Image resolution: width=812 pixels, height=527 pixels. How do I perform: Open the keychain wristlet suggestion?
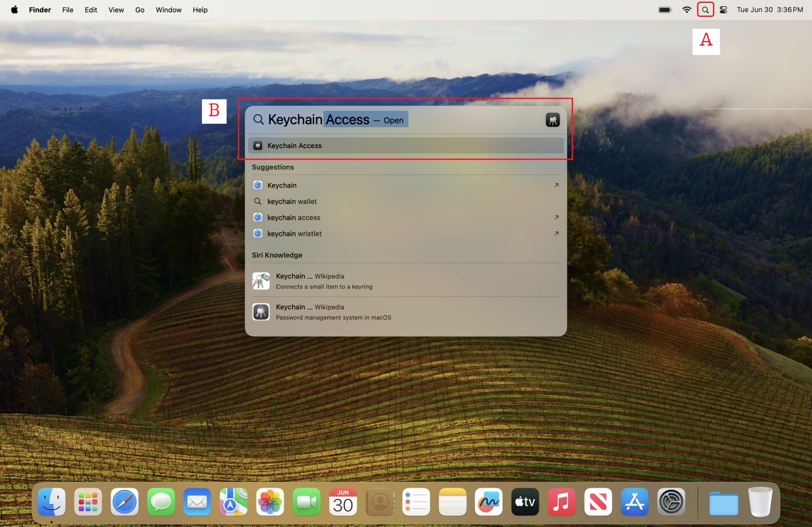406,234
